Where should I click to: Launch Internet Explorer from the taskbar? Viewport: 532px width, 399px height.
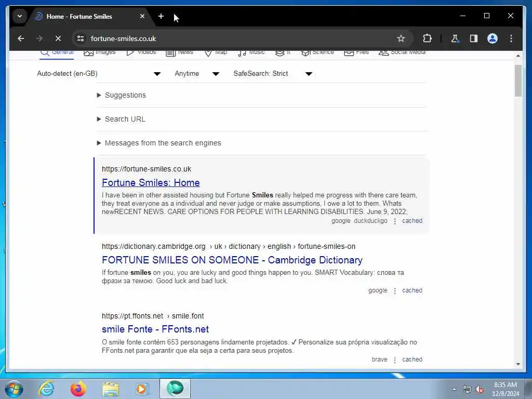[x=46, y=389]
